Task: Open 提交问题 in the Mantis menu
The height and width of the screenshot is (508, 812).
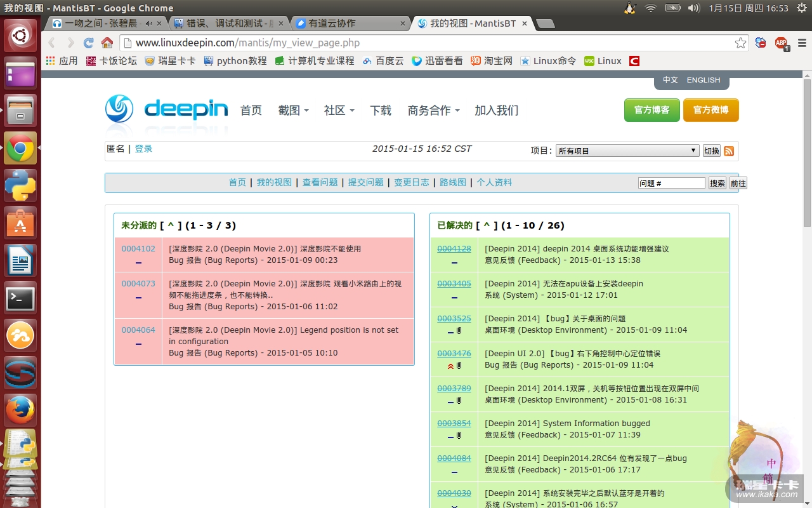Action: click(x=365, y=182)
